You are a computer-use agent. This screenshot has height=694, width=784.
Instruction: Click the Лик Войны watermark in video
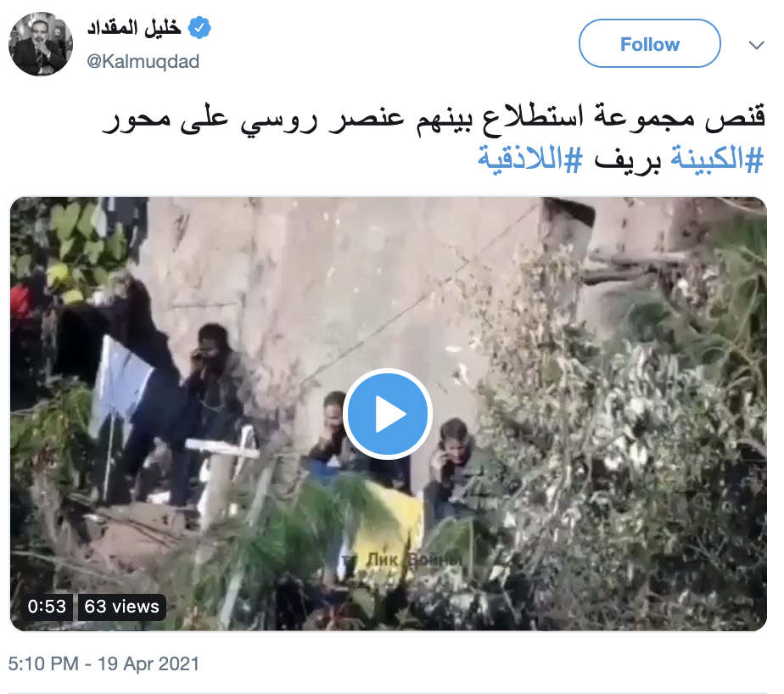(x=405, y=559)
